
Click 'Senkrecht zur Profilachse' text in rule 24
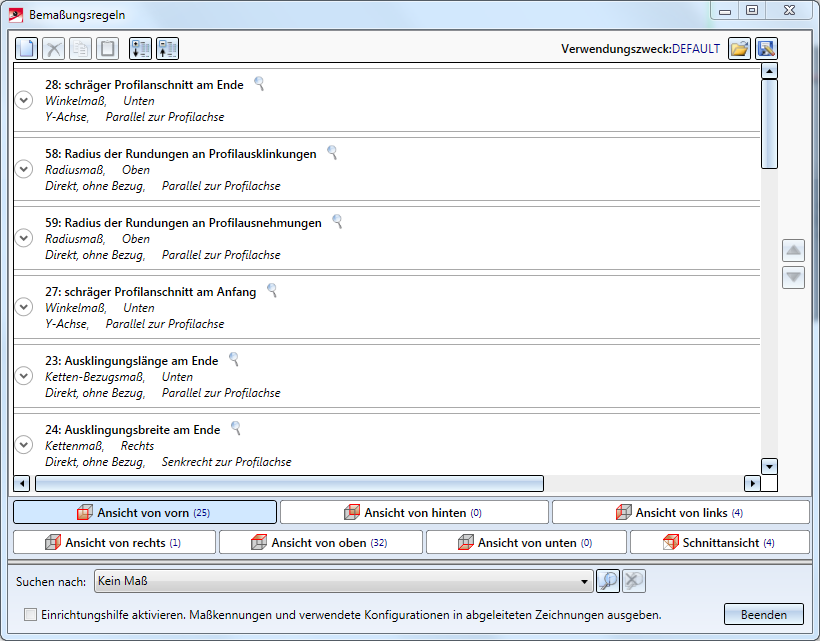click(x=226, y=462)
